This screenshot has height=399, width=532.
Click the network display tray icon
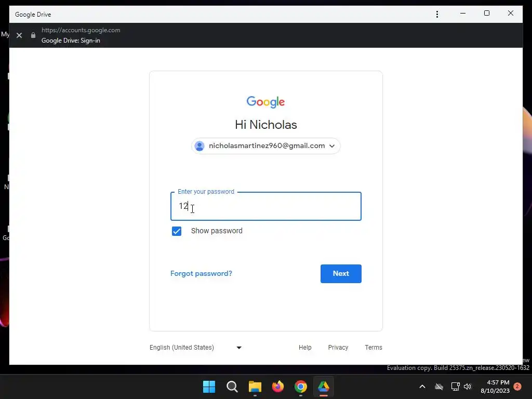tap(455, 387)
